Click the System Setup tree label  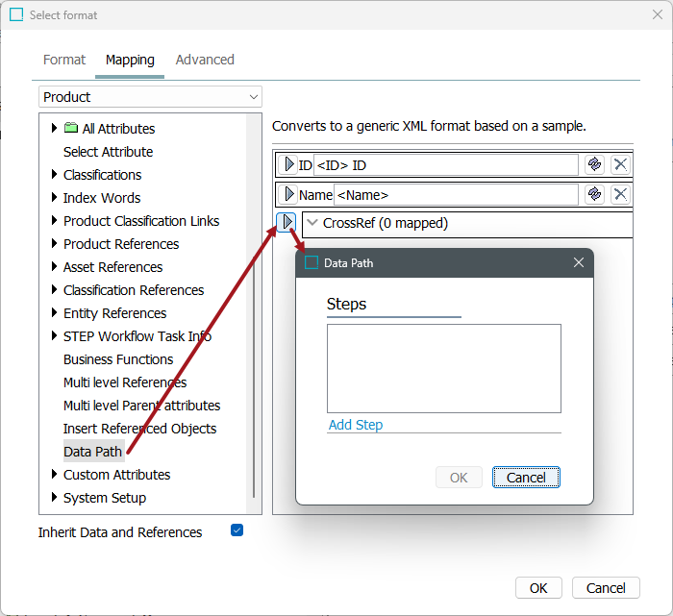(x=105, y=498)
